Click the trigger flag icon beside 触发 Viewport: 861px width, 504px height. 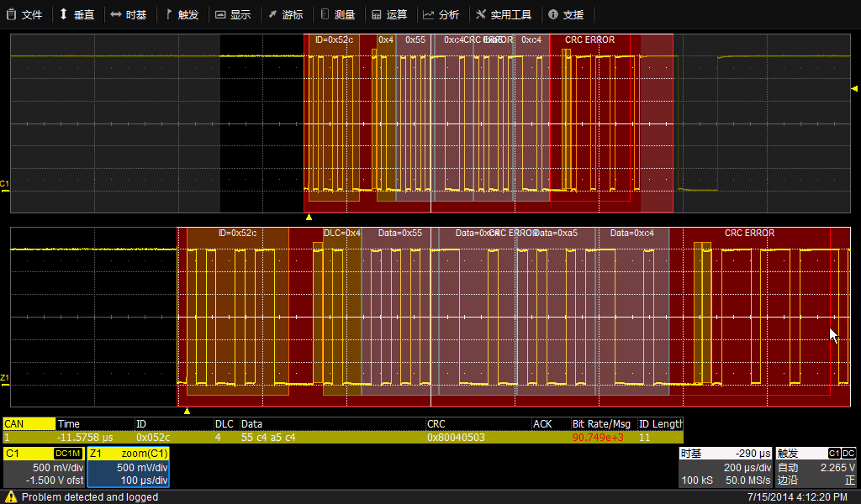tap(169, 14)
